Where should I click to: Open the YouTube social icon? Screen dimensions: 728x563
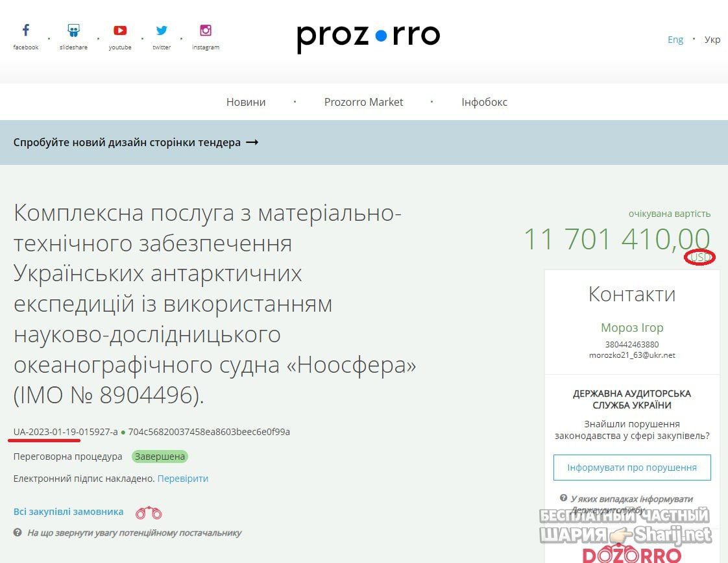(x=120, y=31)
